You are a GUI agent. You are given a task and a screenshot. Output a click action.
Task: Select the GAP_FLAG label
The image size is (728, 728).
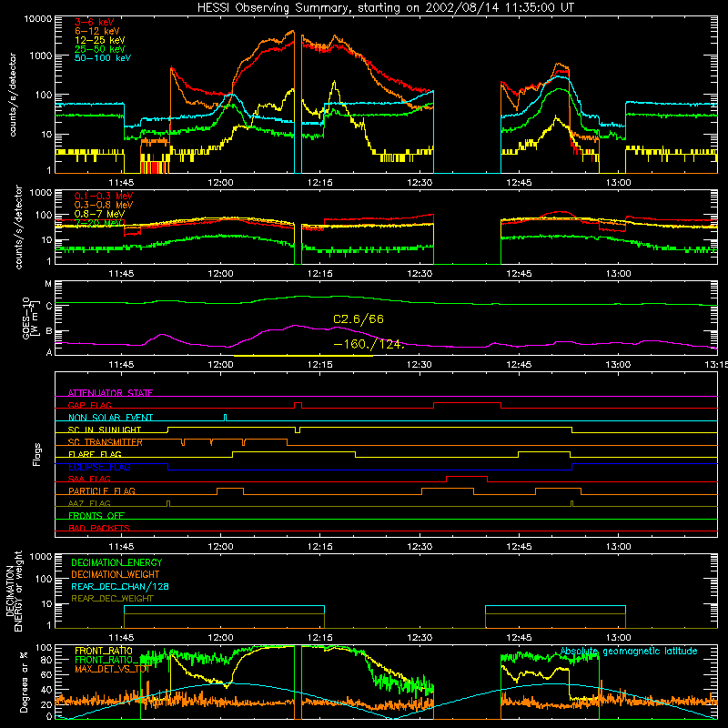pyautogui.click(x=89, y=405)
